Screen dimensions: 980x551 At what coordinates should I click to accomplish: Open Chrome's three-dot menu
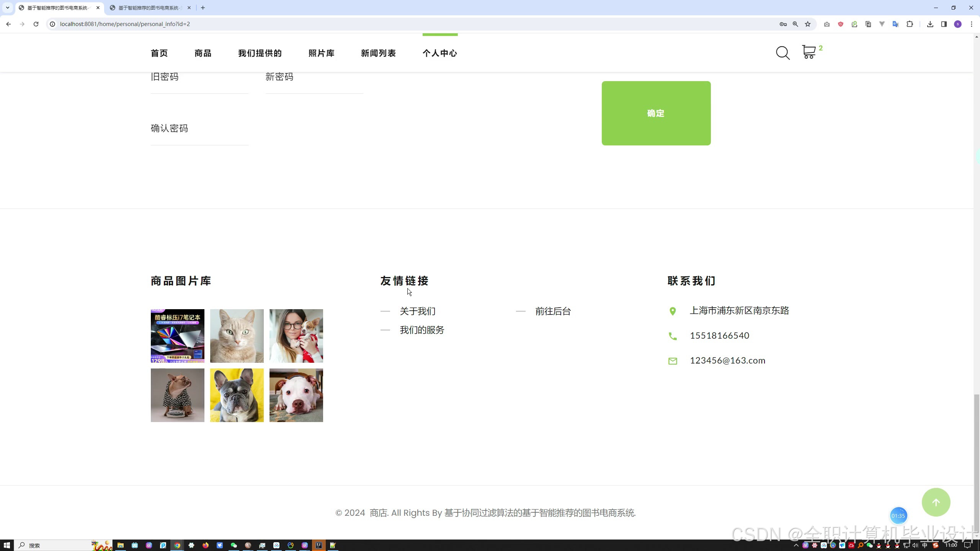point(971,24)
